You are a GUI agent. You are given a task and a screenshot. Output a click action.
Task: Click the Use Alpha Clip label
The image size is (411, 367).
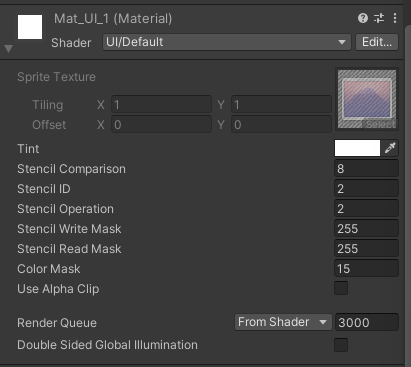(58, 289)
